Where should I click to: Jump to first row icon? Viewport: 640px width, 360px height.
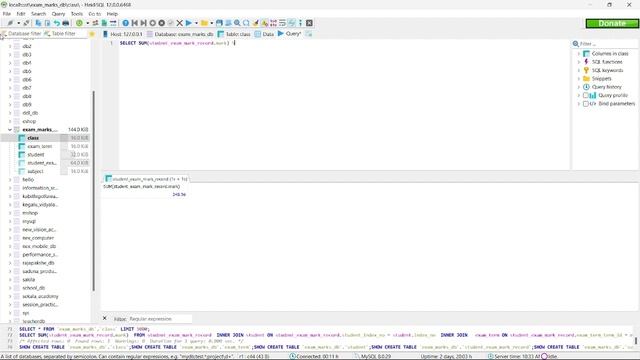pos(134,23)
